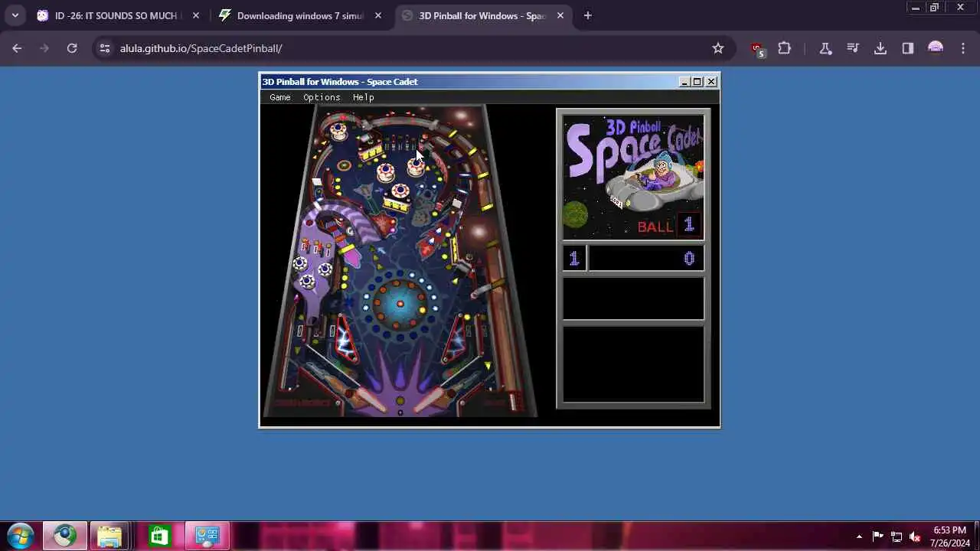Click the browser forward arrow

[44, 48]
